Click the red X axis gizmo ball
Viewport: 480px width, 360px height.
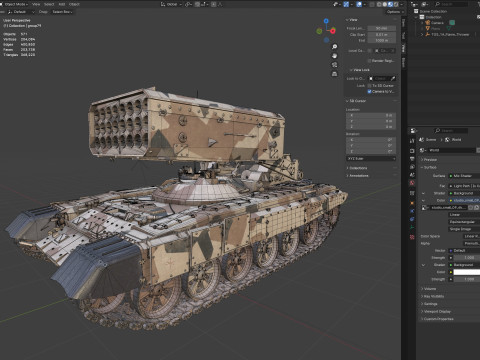(333, 31)
